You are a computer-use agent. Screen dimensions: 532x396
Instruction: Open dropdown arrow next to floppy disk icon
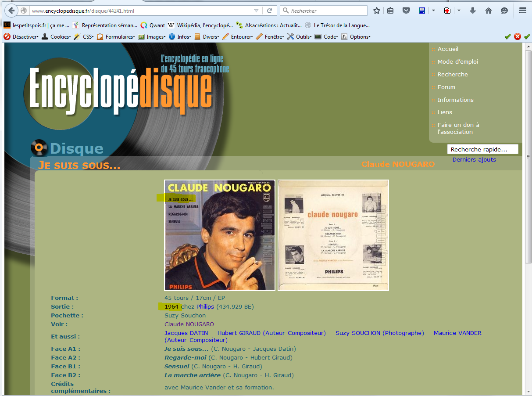coord(433,11)
